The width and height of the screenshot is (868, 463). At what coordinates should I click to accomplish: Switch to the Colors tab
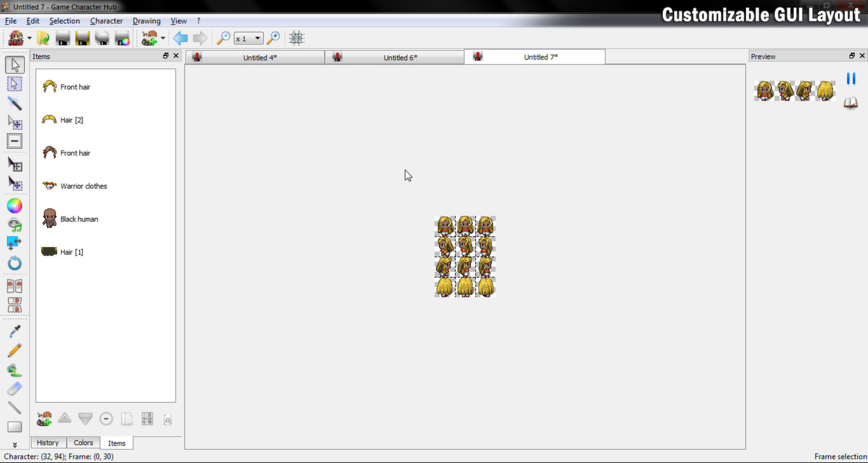(83, 443)
